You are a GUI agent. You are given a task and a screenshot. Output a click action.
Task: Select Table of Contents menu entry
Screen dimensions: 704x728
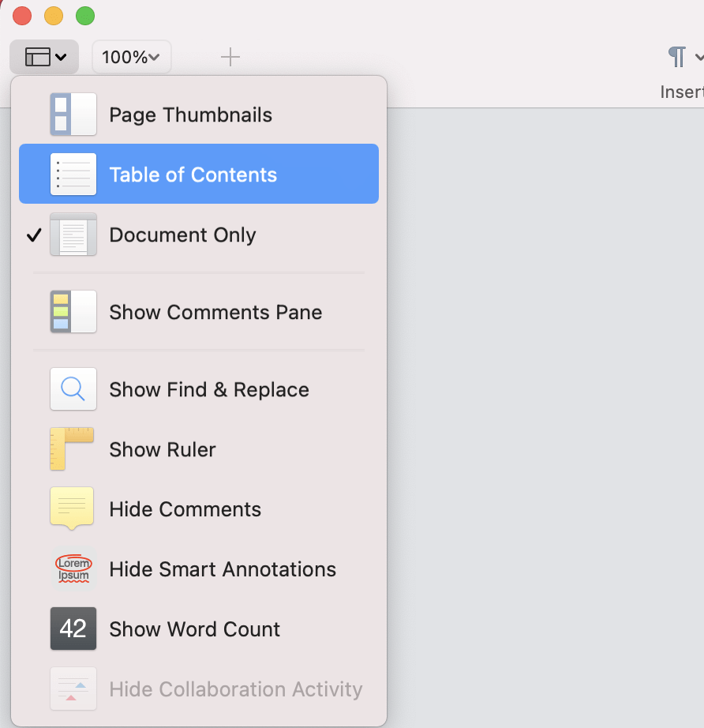pyautogui.click(x=193, y=174)
